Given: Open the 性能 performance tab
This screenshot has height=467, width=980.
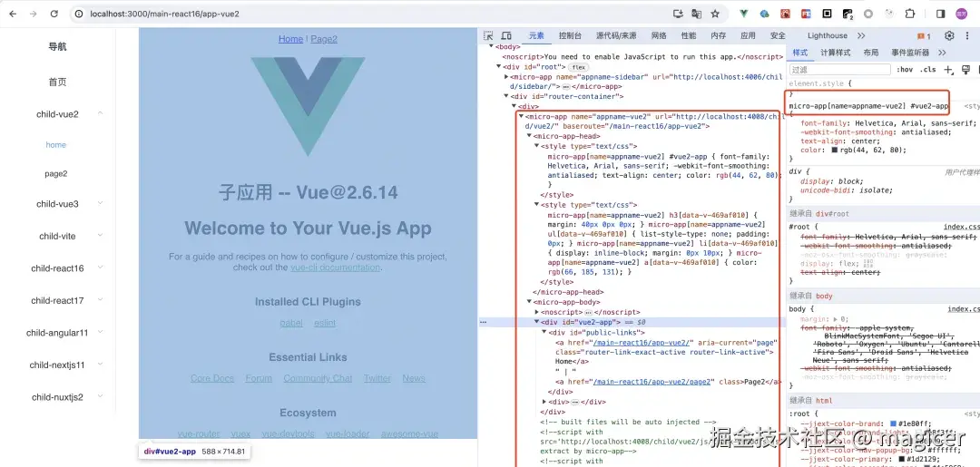Looking at the screenshot, I should (x=689, y=35).
